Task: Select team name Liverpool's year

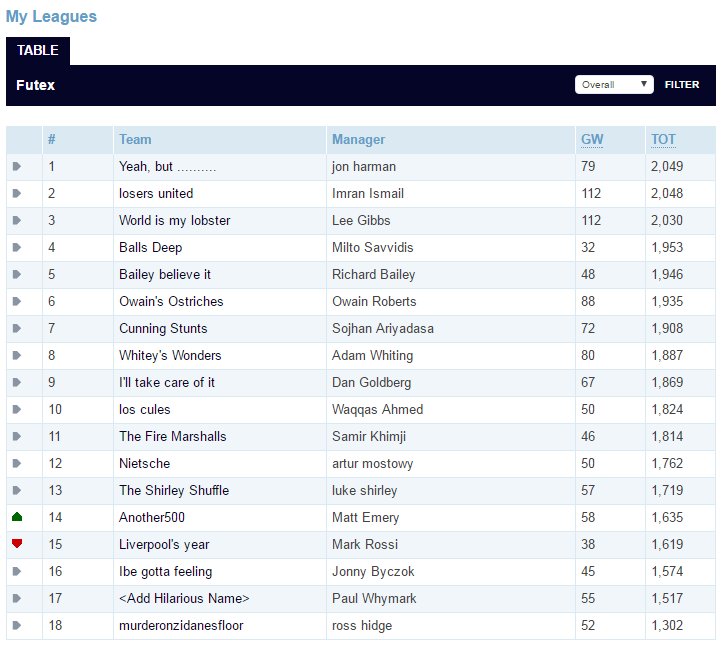Action: point(164,544)
